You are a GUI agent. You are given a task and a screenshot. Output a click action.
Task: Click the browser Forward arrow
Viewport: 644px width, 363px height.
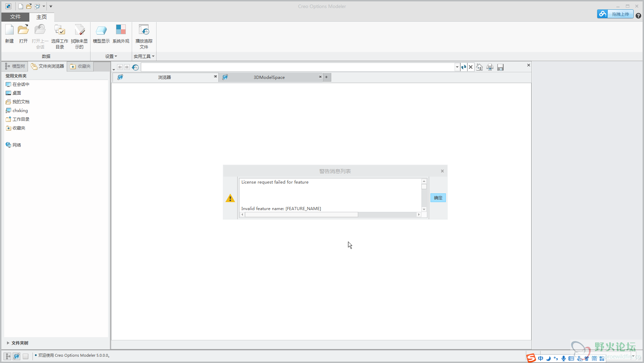(x=127, y=67)
